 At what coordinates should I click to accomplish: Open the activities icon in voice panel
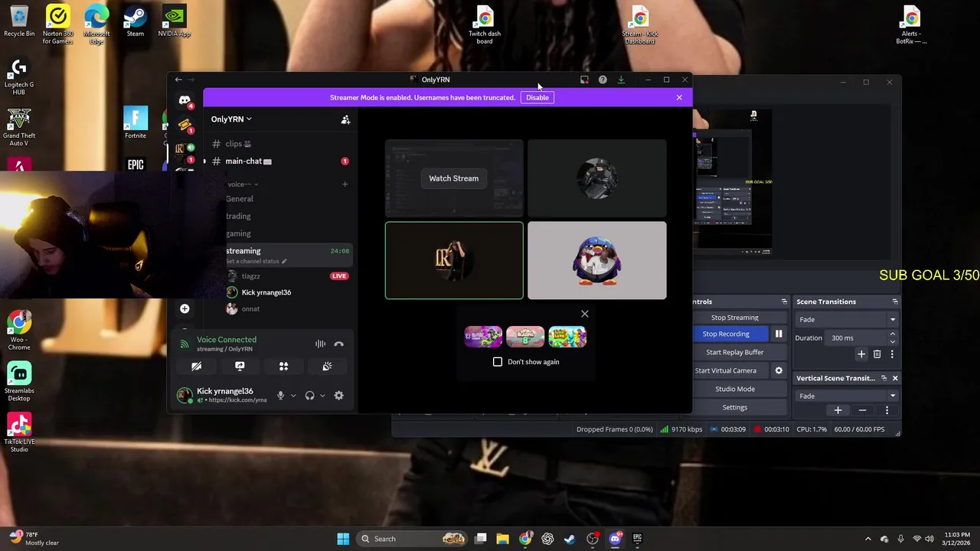pos(283,367)
